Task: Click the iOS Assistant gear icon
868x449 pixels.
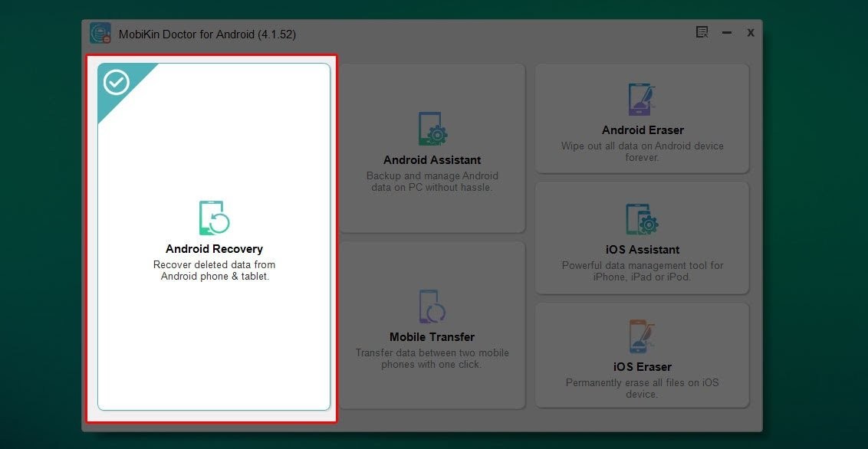Action: 642,220
